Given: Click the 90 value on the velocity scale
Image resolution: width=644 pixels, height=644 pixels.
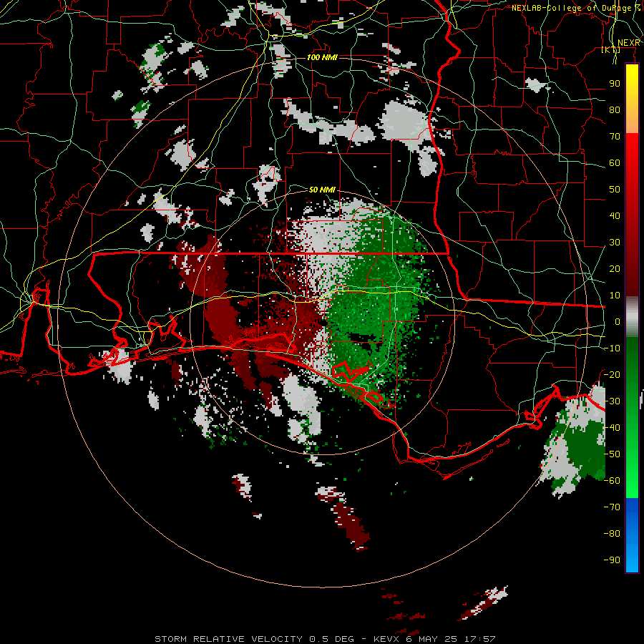Looking at the screenshot, I should (615, 84).
